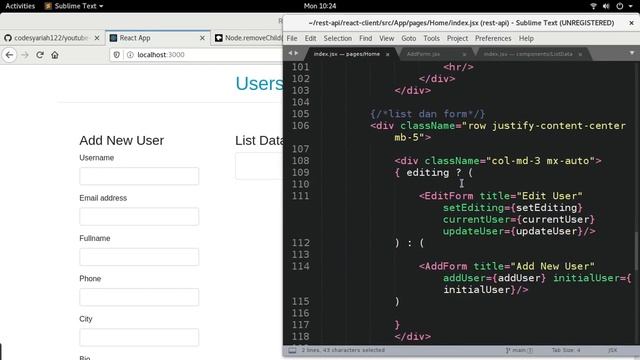
Task: Click the browser back arrow button
Action: tap(9, 55)
